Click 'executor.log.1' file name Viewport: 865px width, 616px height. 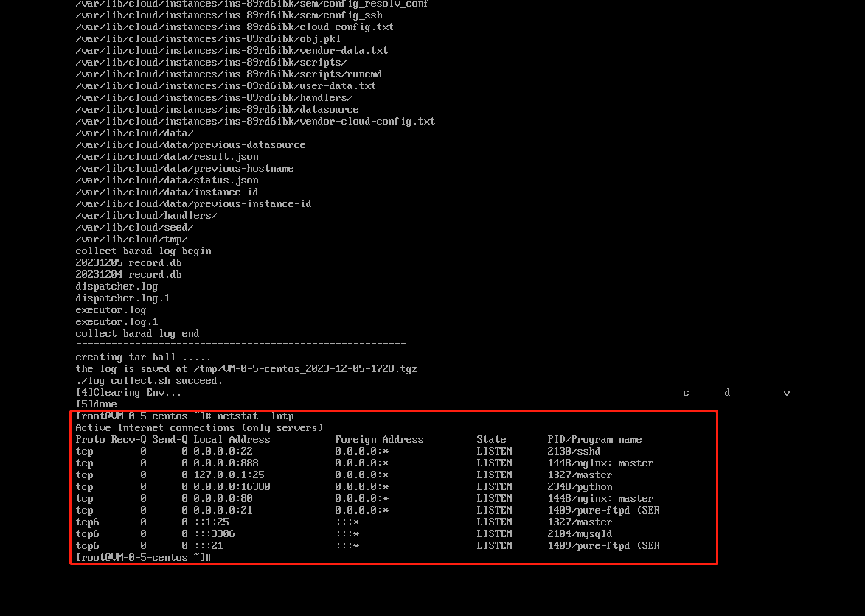point(117,322)
